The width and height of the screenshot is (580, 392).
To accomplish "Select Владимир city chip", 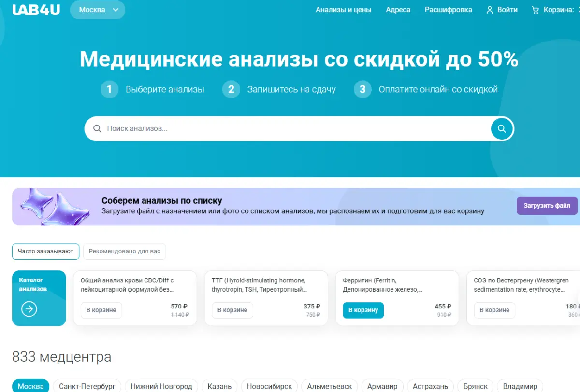I will pyautogui.click(x=520, y=386).
